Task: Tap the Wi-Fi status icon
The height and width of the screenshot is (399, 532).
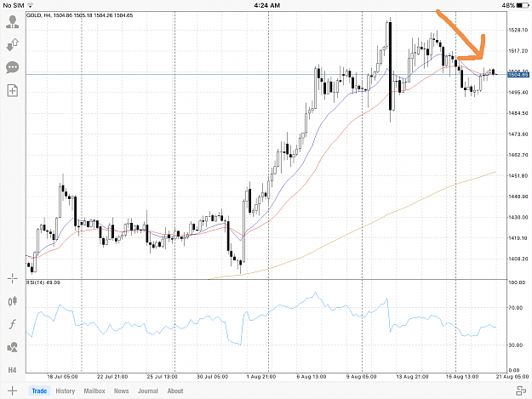Action: [x=30, y=5]
